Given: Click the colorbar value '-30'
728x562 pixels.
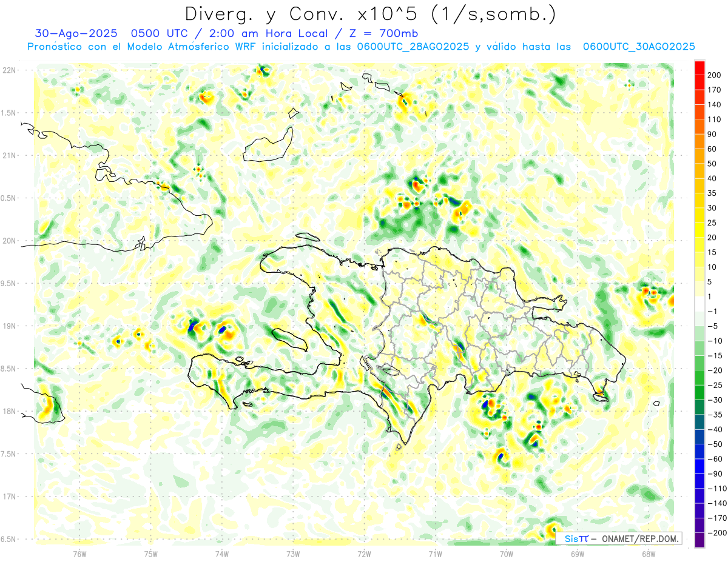Looking at the screenshot, I should (715, 400).
